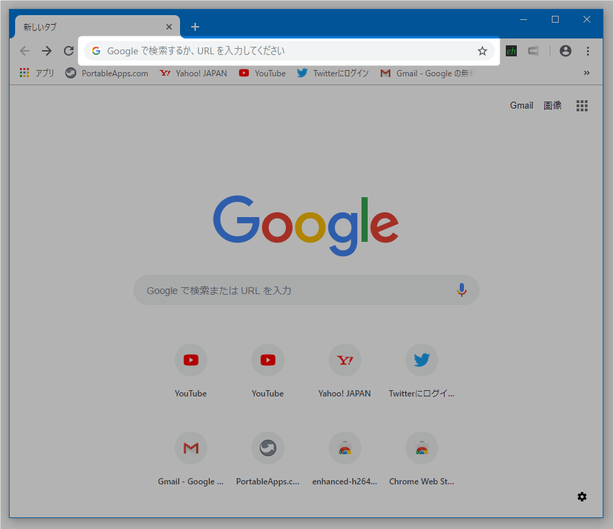Click the gray flag-shaped extension icon

[x=533, y=51]
